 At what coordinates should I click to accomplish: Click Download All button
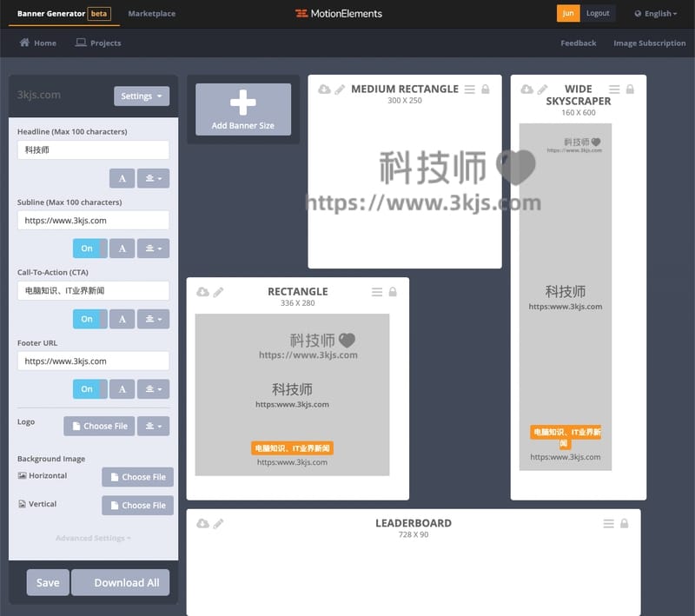pos(121,583)
